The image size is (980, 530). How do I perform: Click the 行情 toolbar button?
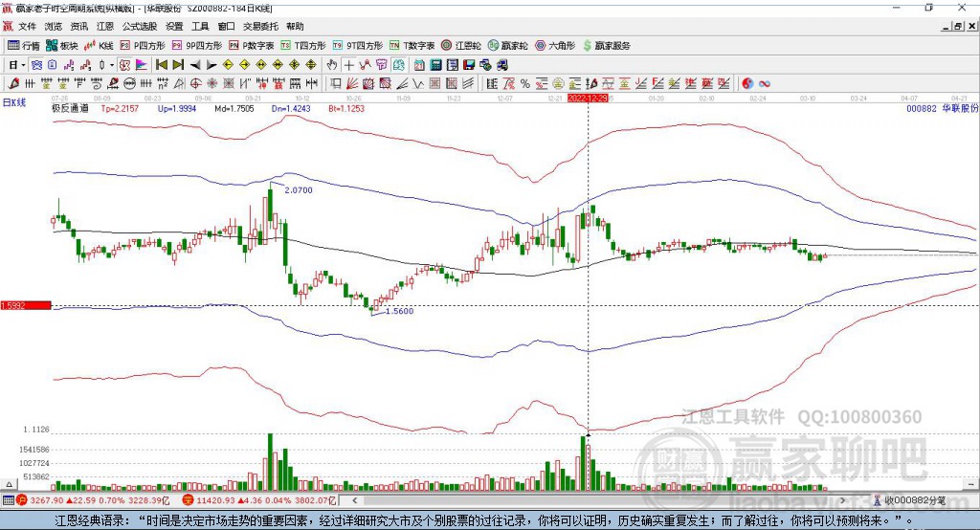point(23,46)
